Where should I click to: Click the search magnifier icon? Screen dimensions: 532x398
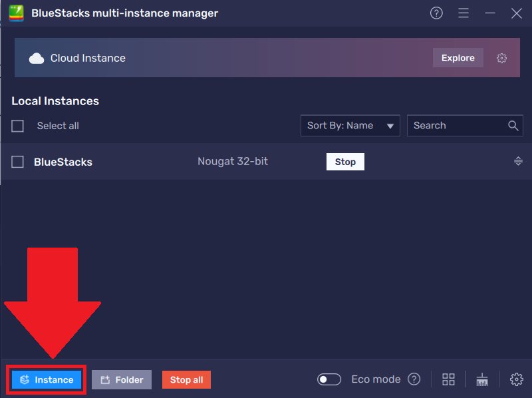pos(513,126)
